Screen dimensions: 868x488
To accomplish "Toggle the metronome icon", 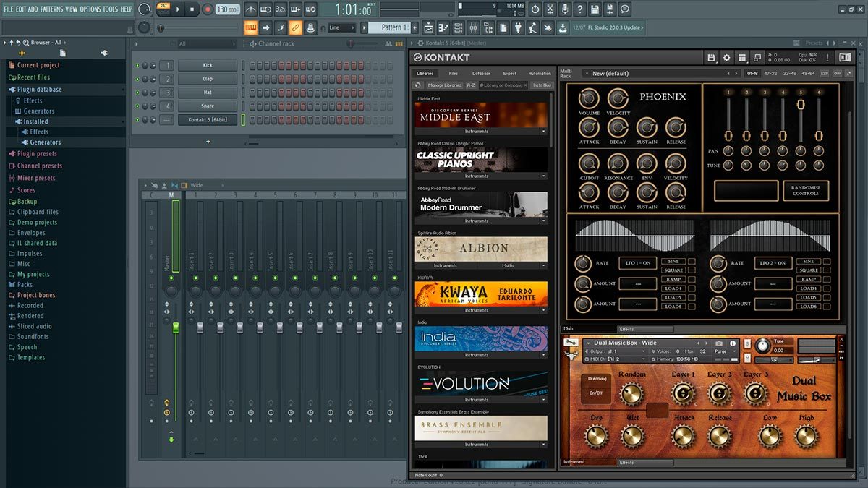I will pos(251,9).
